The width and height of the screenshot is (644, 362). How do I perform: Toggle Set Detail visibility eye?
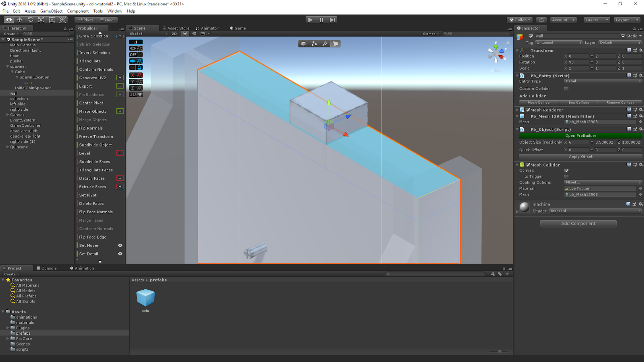[x=120, y=254]
